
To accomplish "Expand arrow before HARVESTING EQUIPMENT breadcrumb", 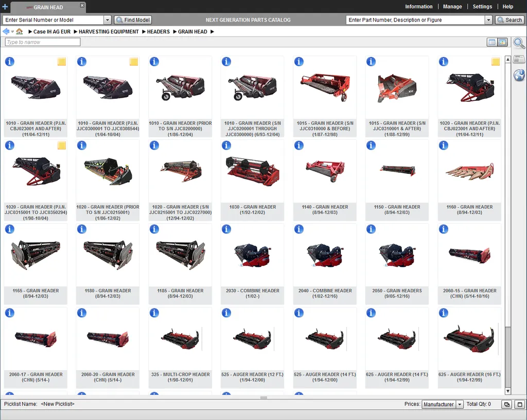I will 76,32.
